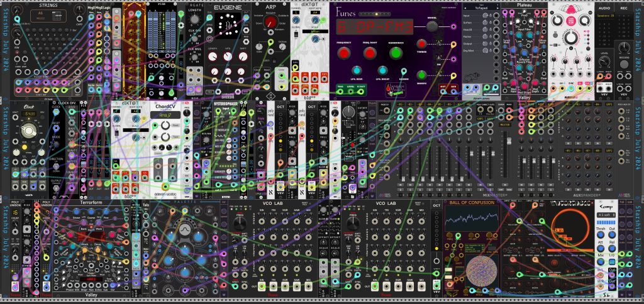Click the Airwindows previous-effect left arrow
Screen dimensions: 644x304
tap(465, 8)
